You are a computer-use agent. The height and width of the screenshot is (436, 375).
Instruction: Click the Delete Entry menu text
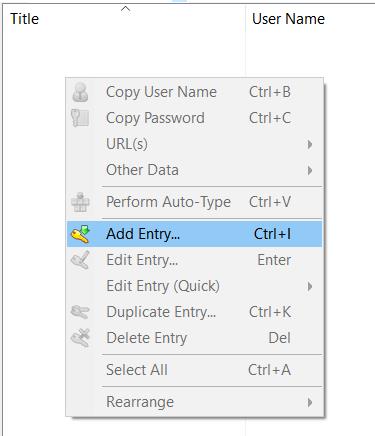pyautogui.click(x=147, y=338)
